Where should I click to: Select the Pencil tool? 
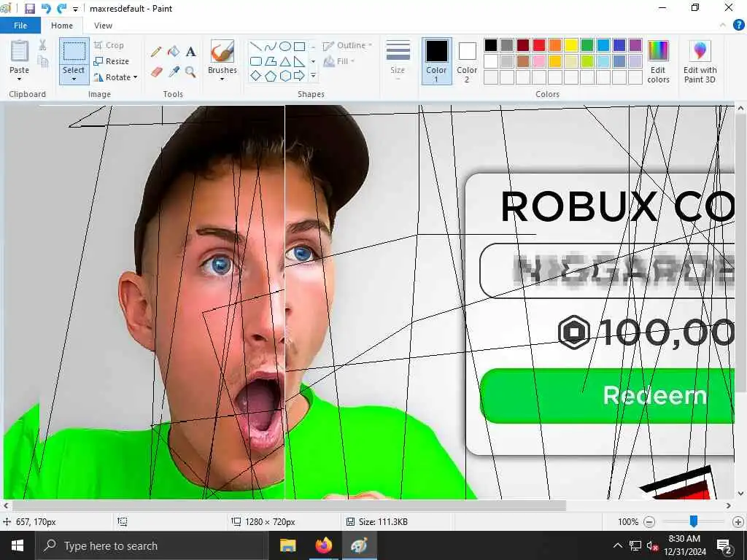coord(156,52)
